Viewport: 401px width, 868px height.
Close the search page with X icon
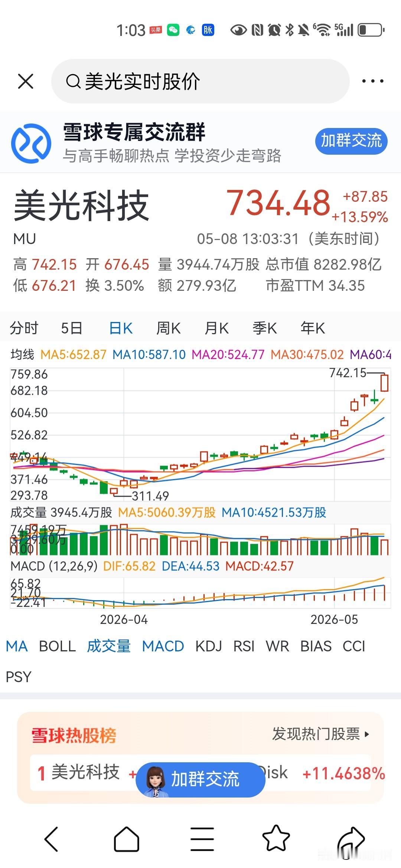(26, 81)
